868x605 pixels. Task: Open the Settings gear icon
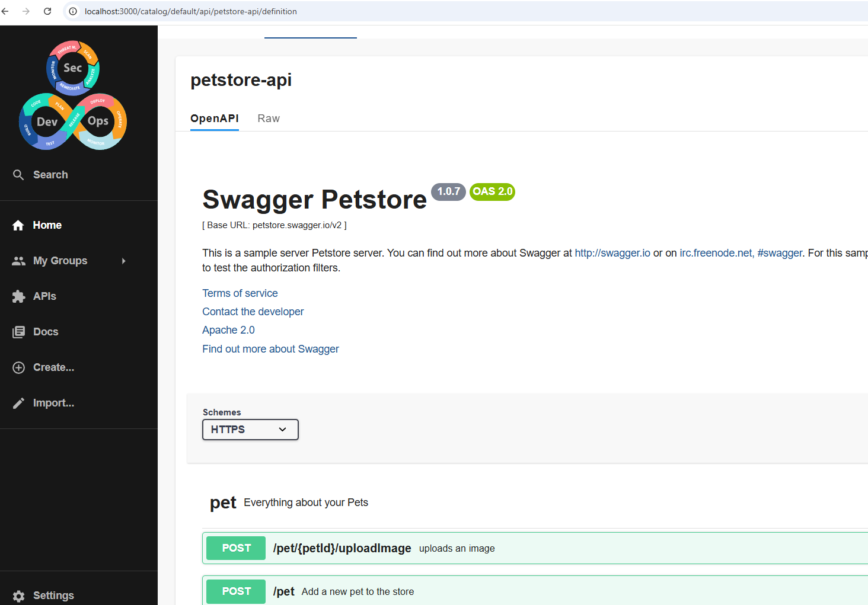coord(18,596)
